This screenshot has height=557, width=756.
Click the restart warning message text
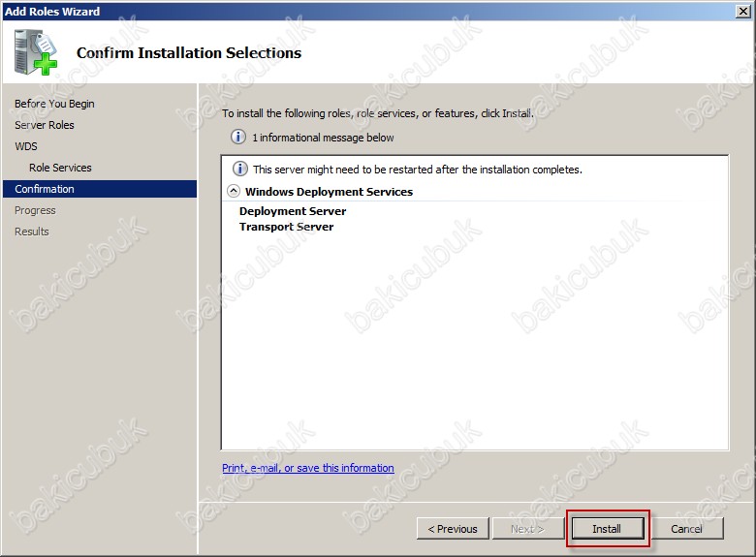click(418, 170)
